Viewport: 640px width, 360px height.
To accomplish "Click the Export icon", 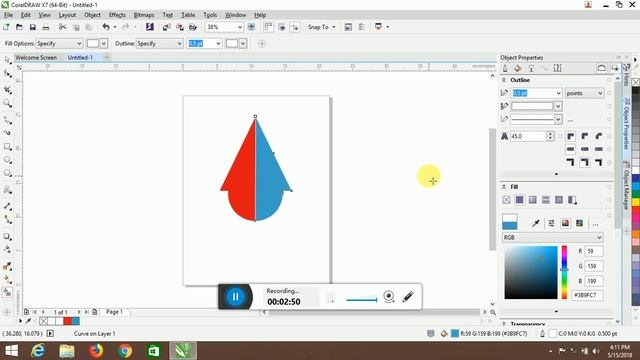I will click(x=180, y=27).
